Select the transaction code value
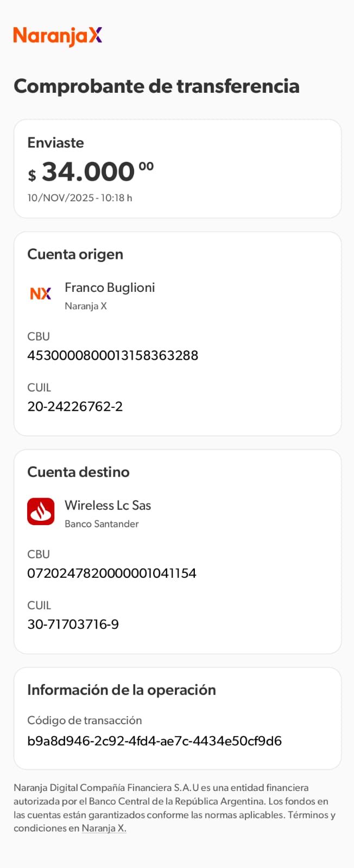This screenshot has width=354, height=868. [154, 741]
